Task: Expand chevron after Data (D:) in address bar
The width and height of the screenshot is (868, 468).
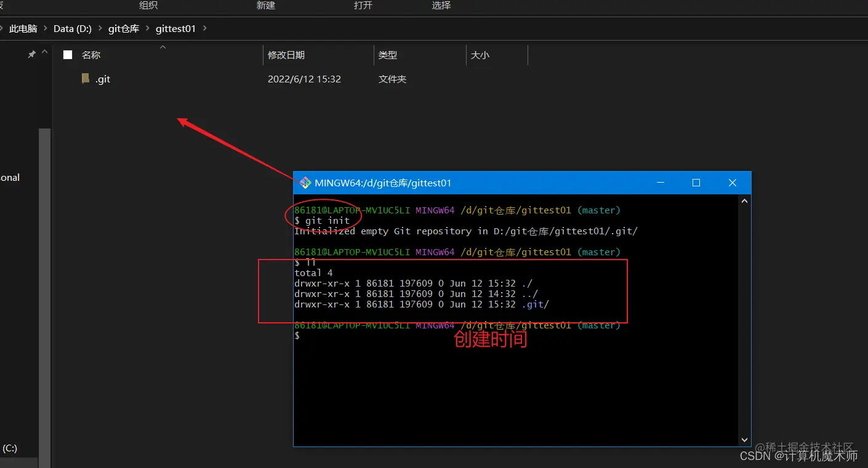Action: [x=100, y=28]
